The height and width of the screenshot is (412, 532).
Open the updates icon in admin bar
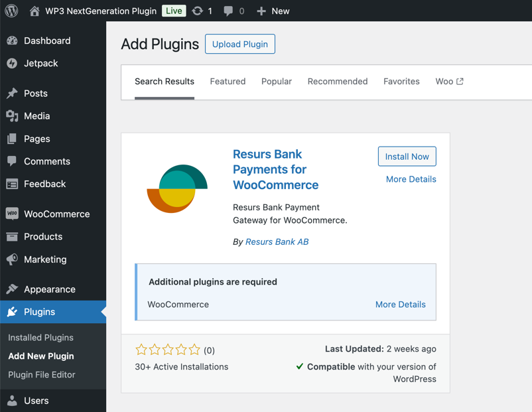197,11
